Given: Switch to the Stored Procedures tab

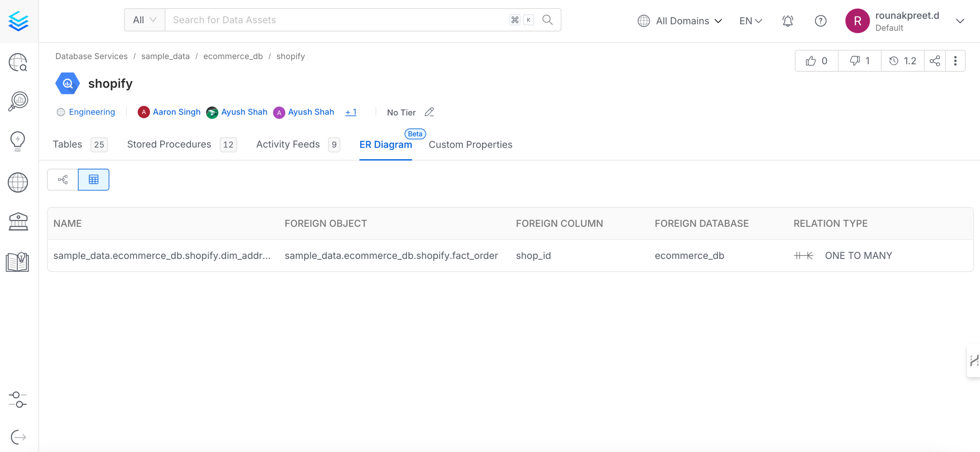Looking at the screenshot, I should [169, 144].
